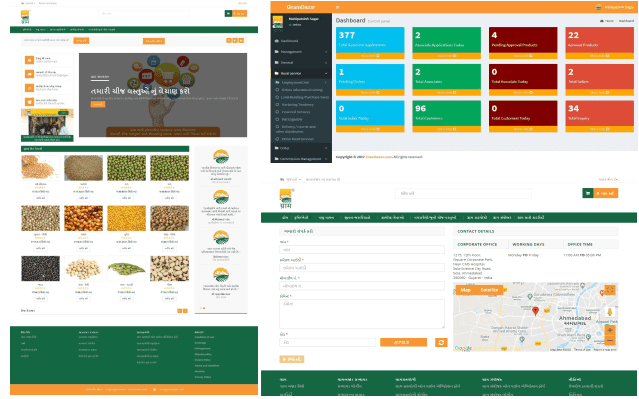Click the Dashboard home icon in the admin sidebar
The image size is (639, 399).
277,41
